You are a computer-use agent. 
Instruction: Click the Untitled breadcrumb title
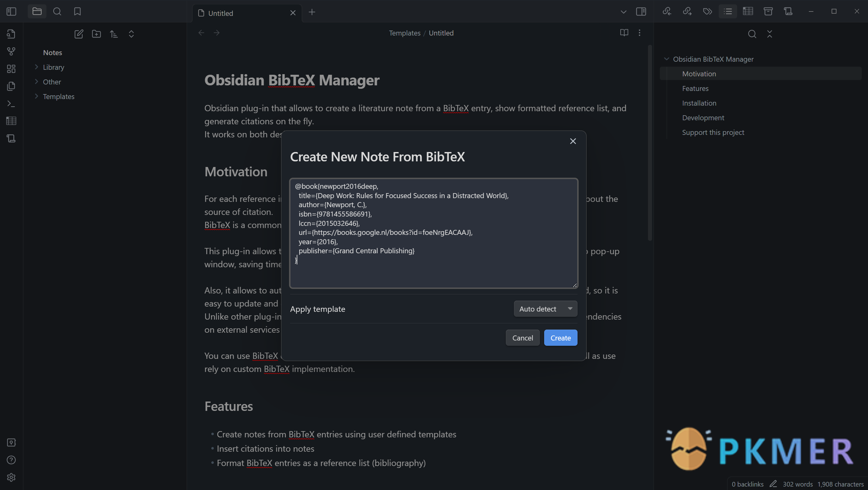(441, 33)
